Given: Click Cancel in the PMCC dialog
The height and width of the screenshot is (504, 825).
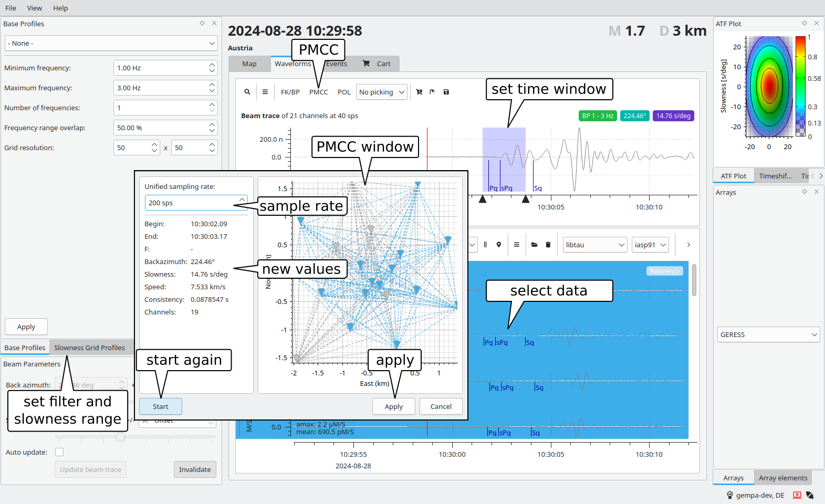Looking at the screenshot, I should click(441, 406).
